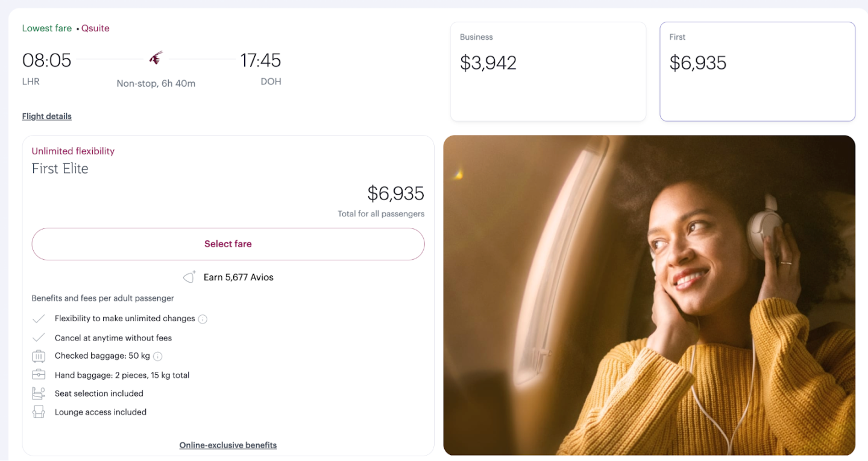Click the Qatar Airways oryx logo icon
This screenshot has height=461, width=868.
coord(156,58)
